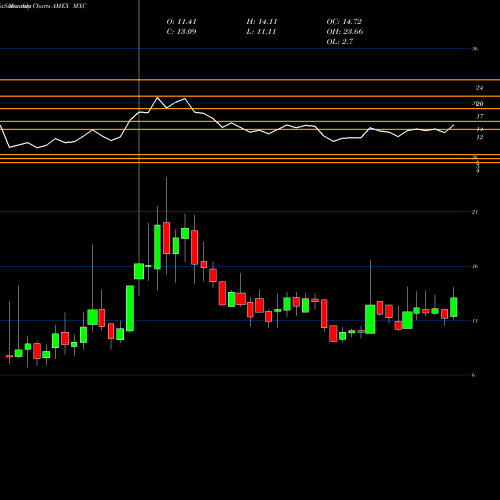Select the 'OC: 14.72' reading
Viewport: 500px width, 500px height.
(x=344, y=22)
